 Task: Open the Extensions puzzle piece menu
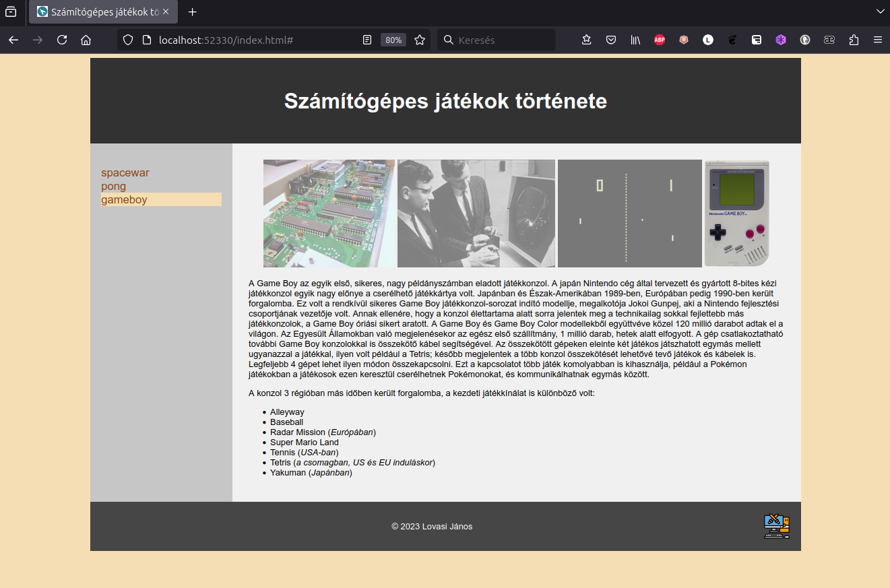pyautogui.click(x=854, y=40)
